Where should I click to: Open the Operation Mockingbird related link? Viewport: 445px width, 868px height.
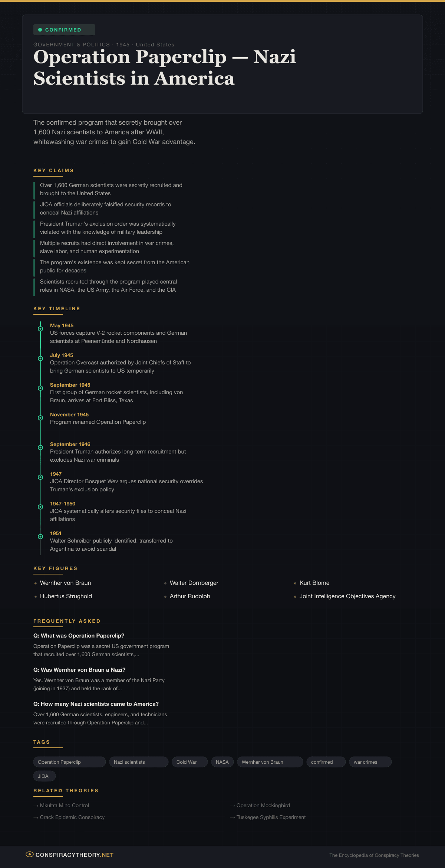pyautogui.click(x=263, y=805)
